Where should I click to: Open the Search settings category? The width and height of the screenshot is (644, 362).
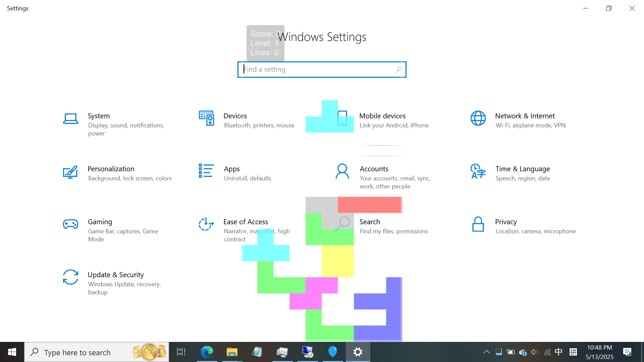[x=370, y=222]
